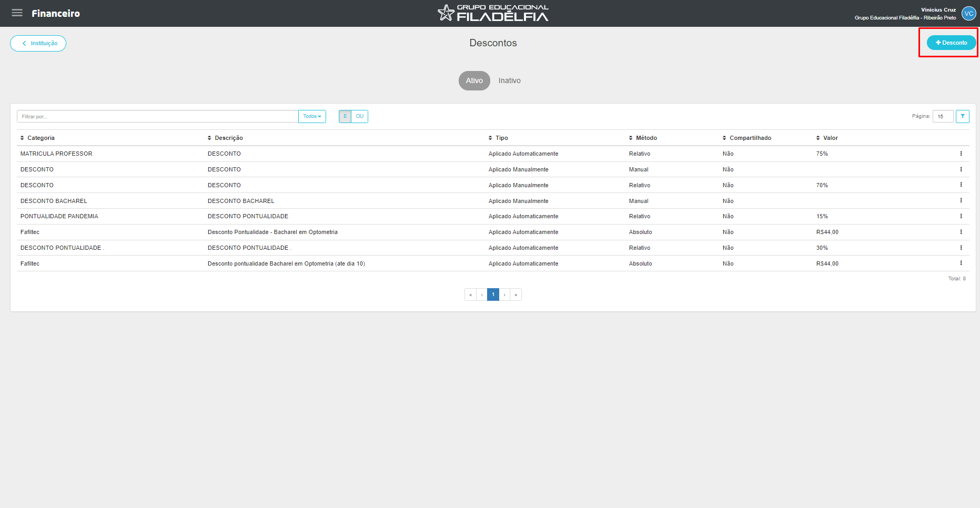Open options menu for MATRICULA PROFESSOR row
980x508 pixels.
[961, 154]
